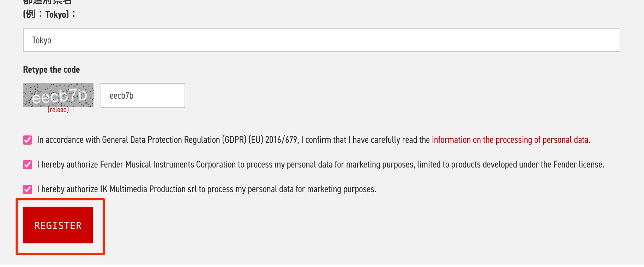Click the pink checkmark beside the Fender statement
Image resolution: width=644 pixels, height=267 pixels.
(x=28, y=165)
